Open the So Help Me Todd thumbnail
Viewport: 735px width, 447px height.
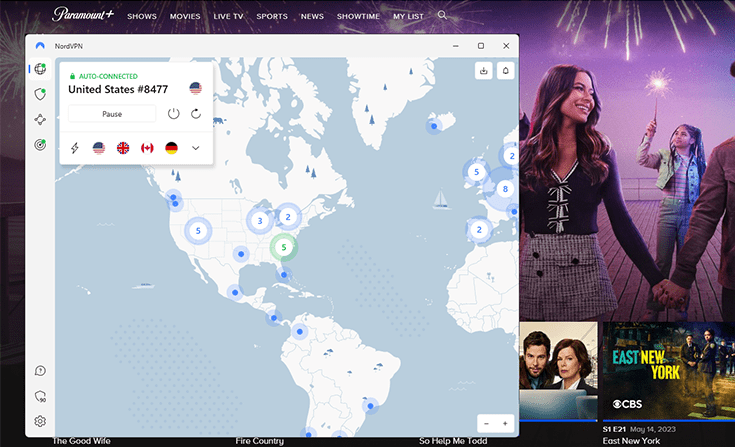tap(558, 371)
